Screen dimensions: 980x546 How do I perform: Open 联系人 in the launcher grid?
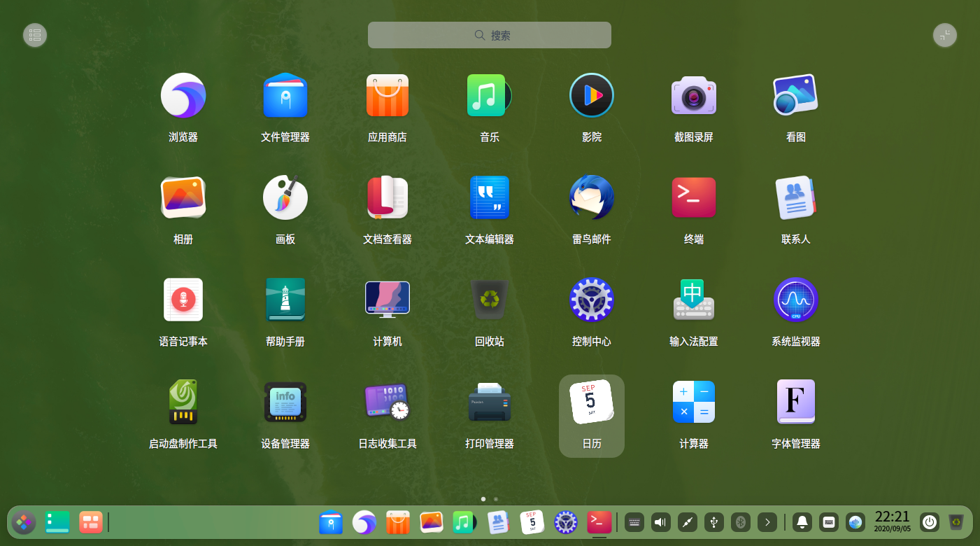(796, 198)
